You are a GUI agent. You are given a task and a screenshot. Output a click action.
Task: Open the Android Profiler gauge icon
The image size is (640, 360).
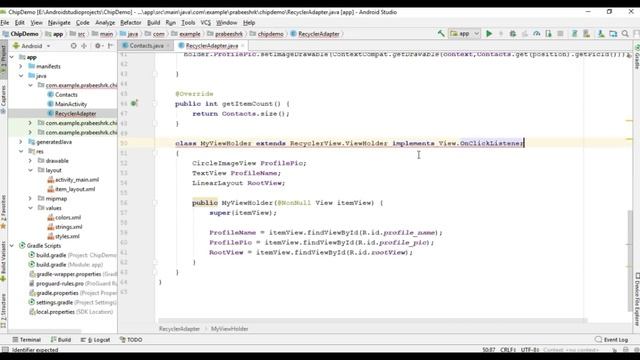coord(536,34)
